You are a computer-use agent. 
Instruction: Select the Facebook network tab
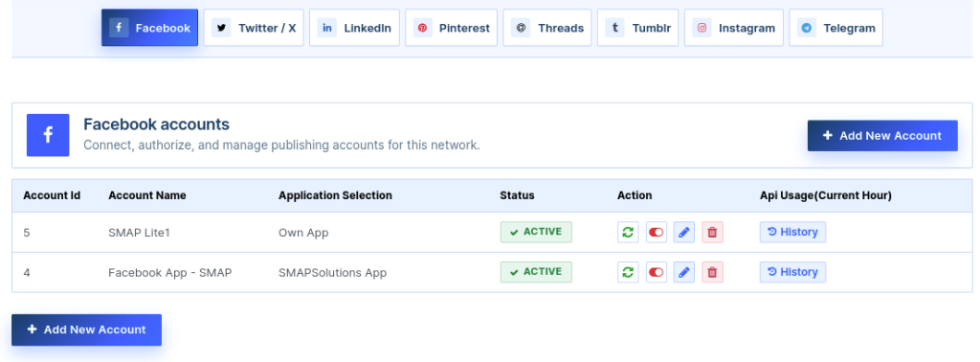[x=150, y=28]
